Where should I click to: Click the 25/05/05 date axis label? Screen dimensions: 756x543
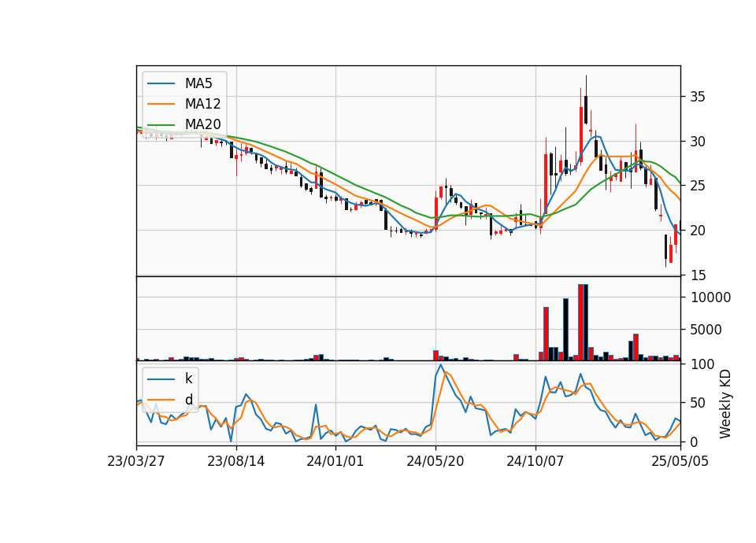[x=680, y=462]
